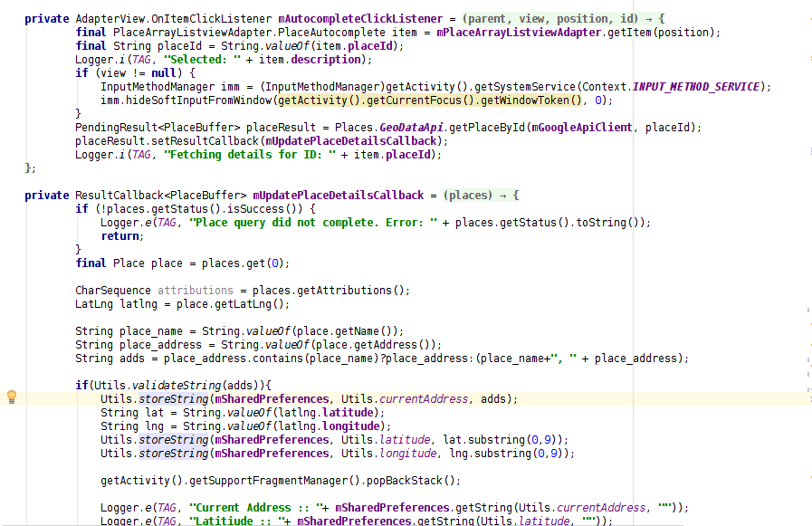The width and height of the screenshot is (812, 526).
Task: Click the "return" keyword
Action: tap(119, 236)
